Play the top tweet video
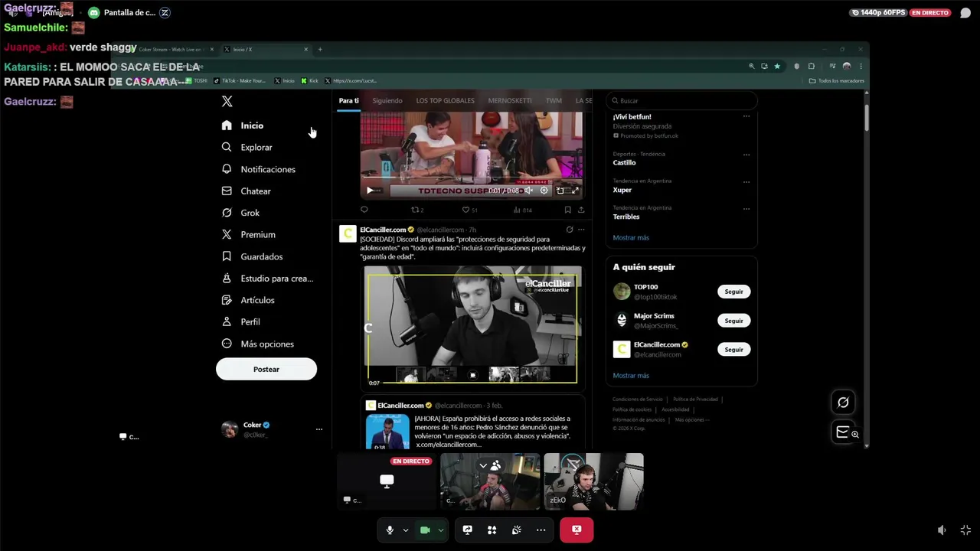Viewport: 980px width, 551px height. point(370,191)
